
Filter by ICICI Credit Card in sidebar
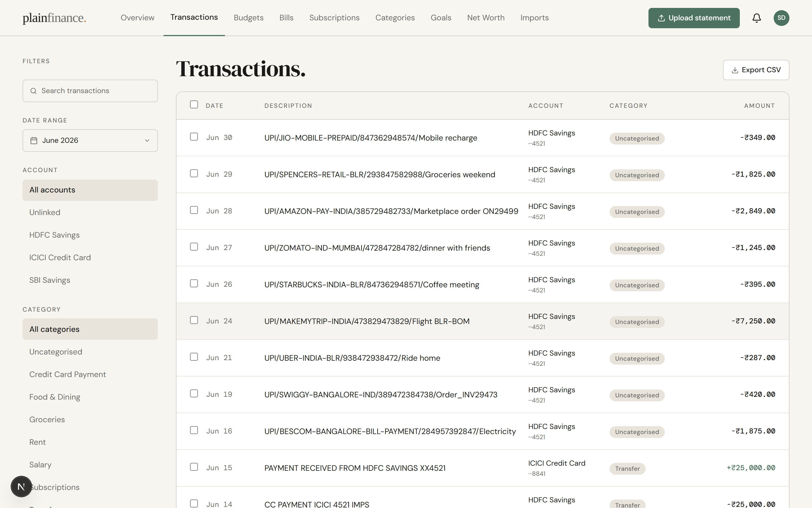90,258
